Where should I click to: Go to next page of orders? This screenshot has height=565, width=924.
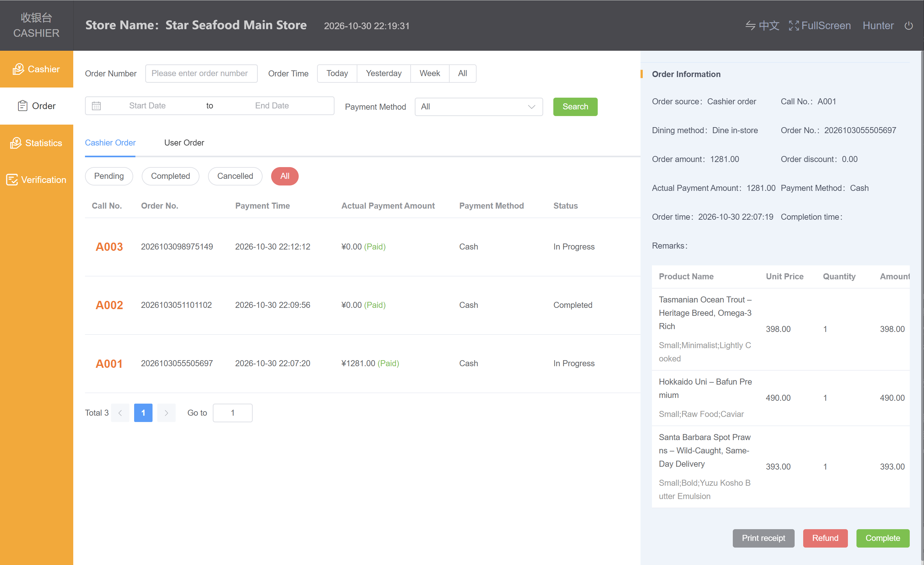[166, 413]
